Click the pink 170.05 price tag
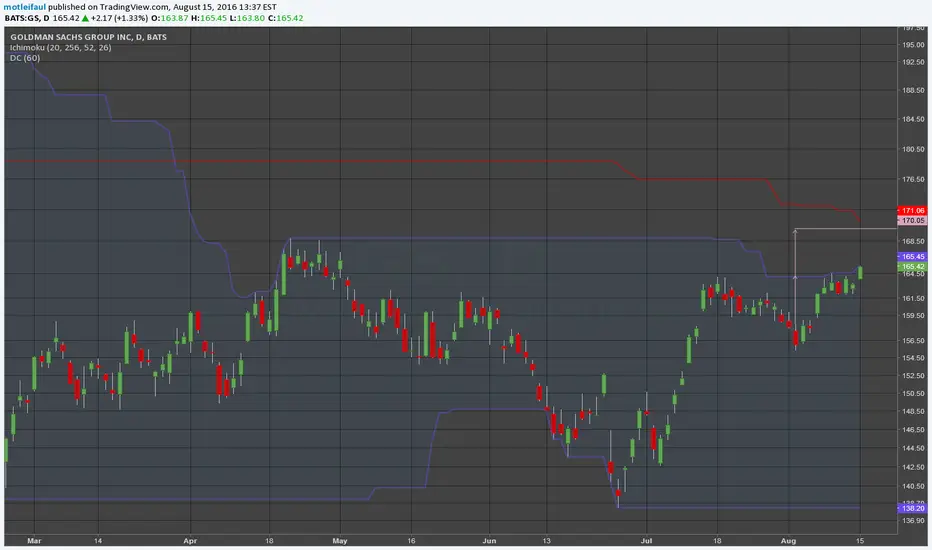This screenshot has width=932, height=550. point(912,221)
